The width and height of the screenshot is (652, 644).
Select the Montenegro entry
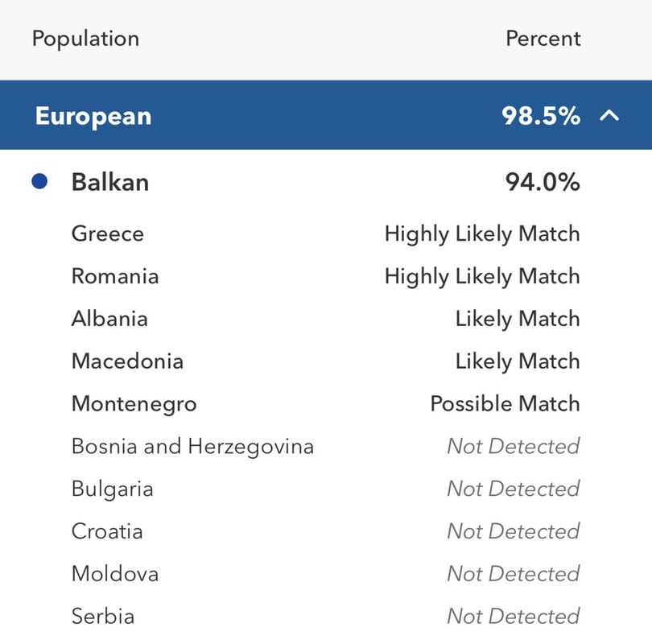pyautogui.click(x=326, y=403)
